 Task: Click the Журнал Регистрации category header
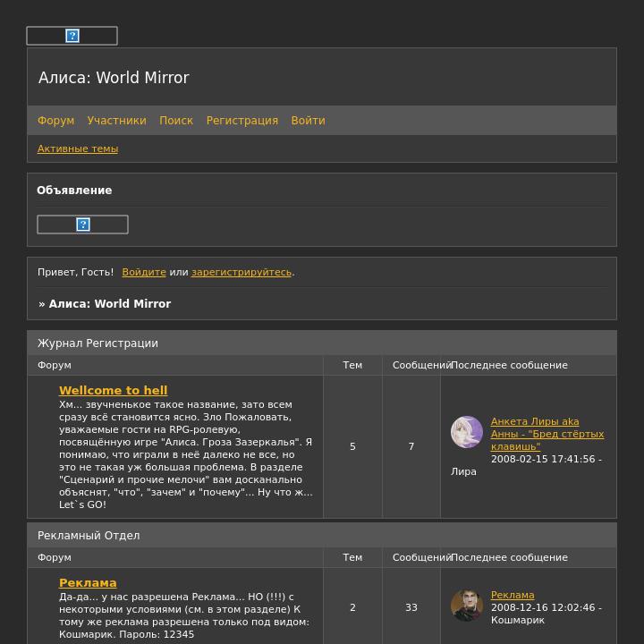pyautogui.click(x=97, y=343)
